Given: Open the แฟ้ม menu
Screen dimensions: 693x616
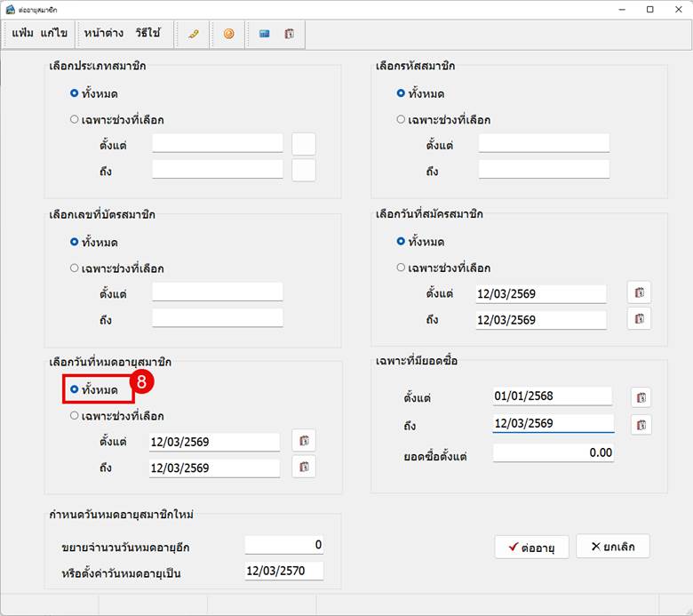Looking at the screenshot, I should pyautogui.click(x=22, y=33).
